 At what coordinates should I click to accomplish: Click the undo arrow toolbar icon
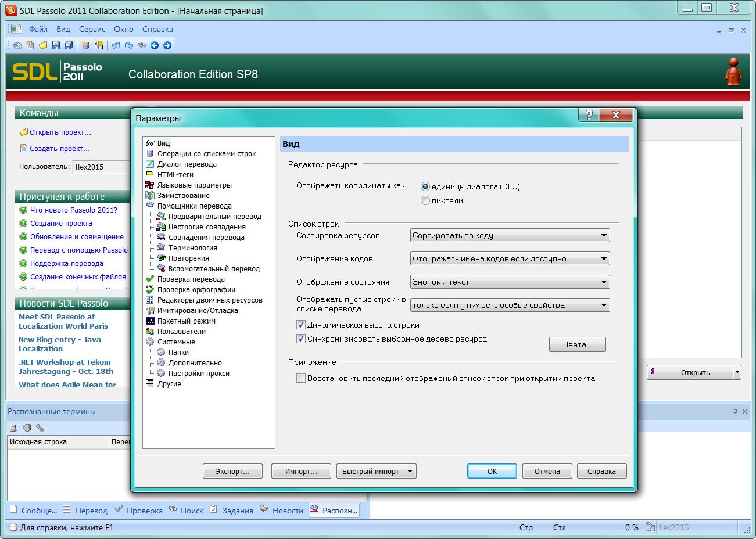116,45
